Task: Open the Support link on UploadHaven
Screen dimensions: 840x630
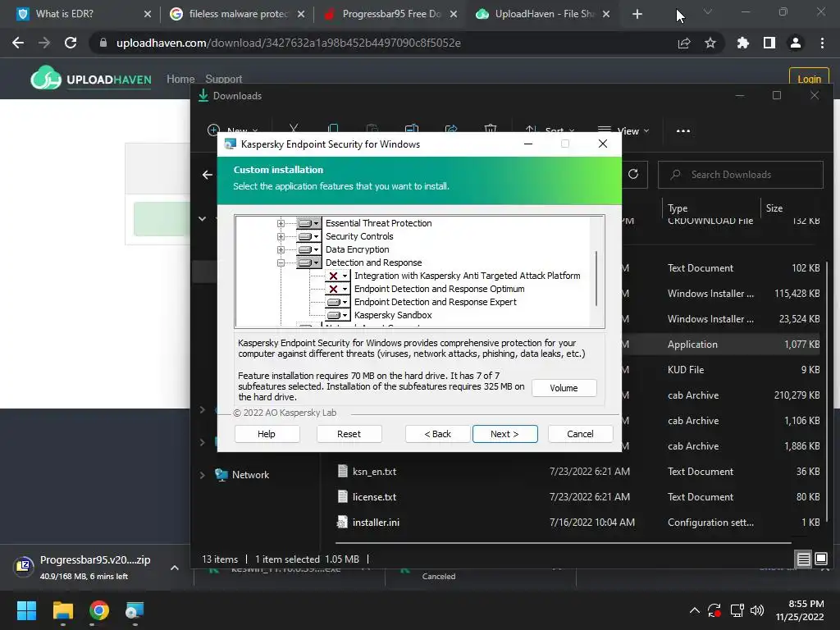Action: tap(223, 79)
